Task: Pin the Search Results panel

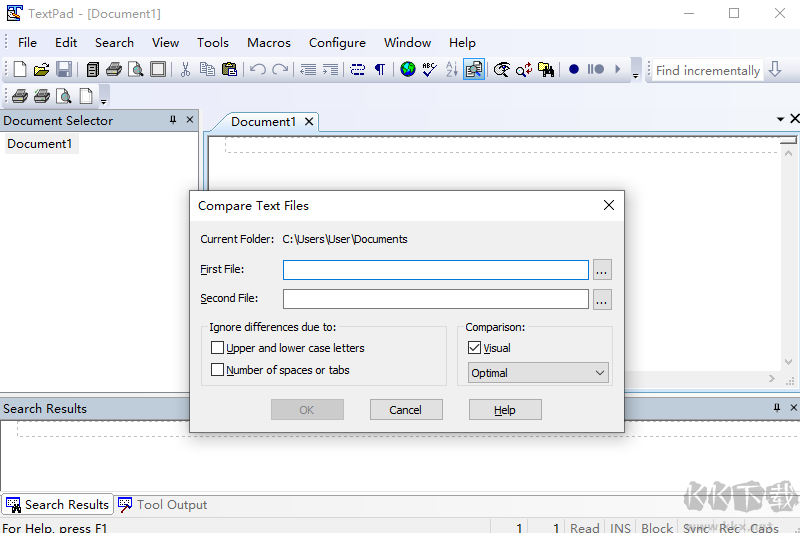Action: [777, 408]
